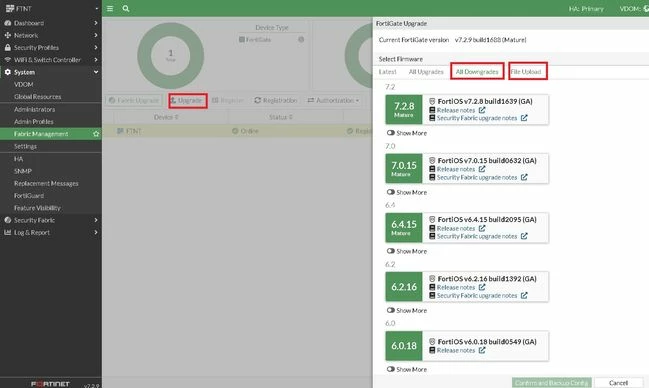Open external link icon for 7.0.15 Release notes

click(482, 169)
